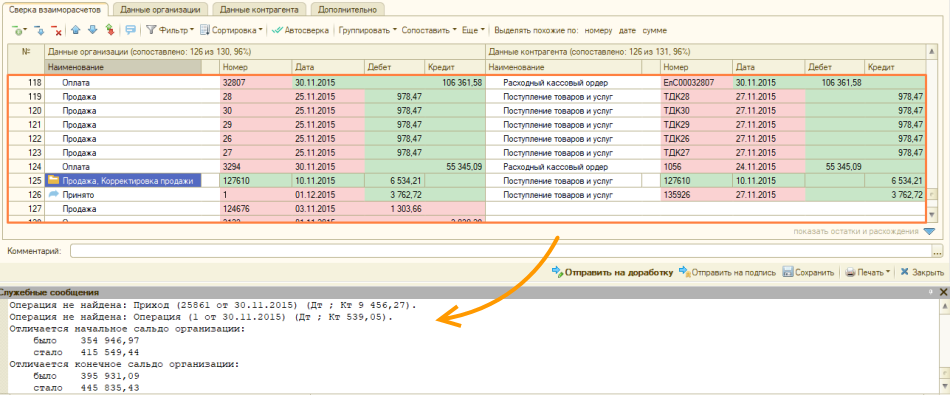
Task: Click blue arrow icon in Принято row
Action: pos(53,194)
